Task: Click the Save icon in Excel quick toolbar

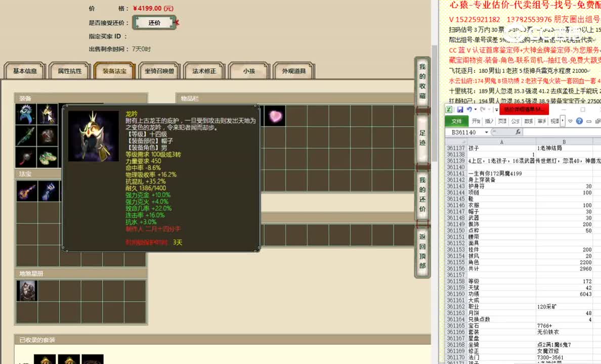Action: [x=460, y=109]
